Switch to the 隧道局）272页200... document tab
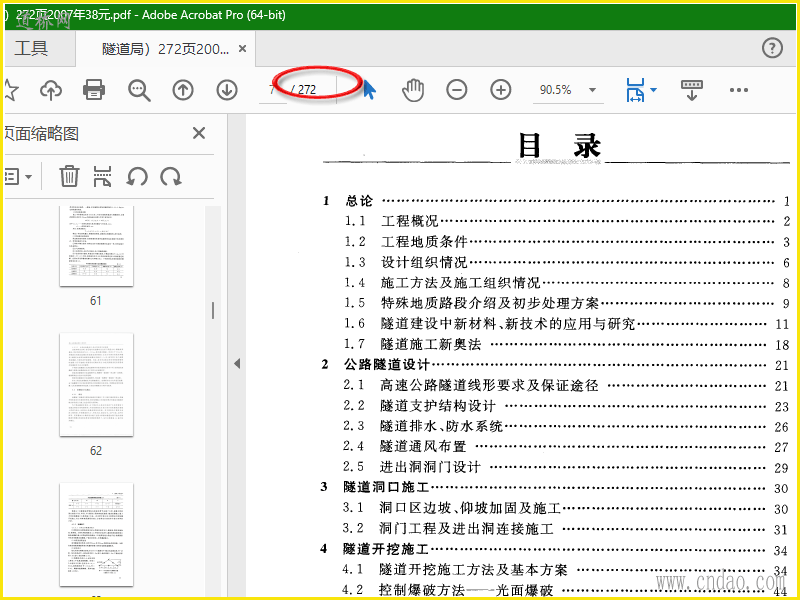 click(x=165, y=49)
